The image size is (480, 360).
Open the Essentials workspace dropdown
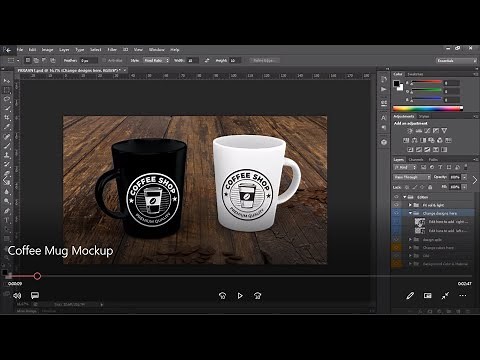point(456,60)
